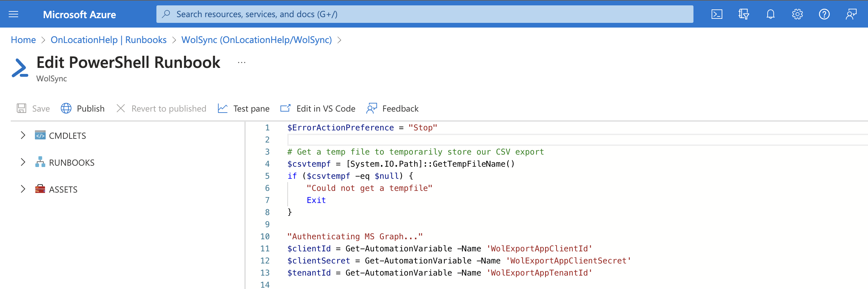
Task: Open the notifications bell
Action: pos(771,14)
